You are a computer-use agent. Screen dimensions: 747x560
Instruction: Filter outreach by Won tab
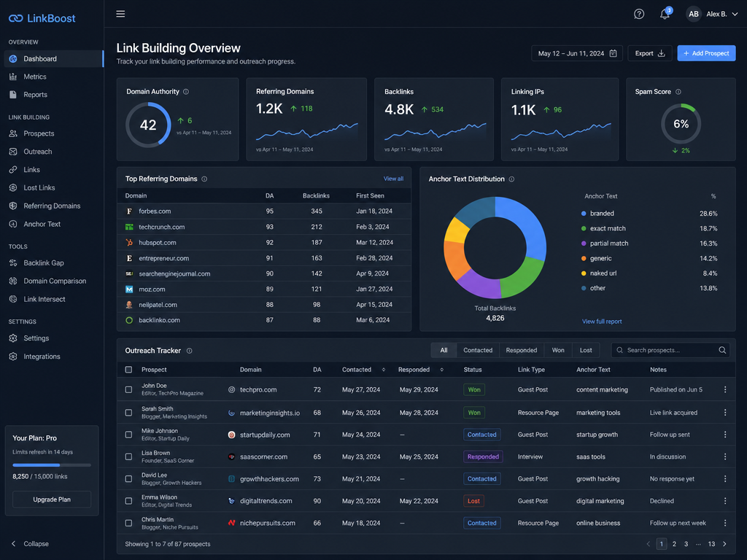558,351
